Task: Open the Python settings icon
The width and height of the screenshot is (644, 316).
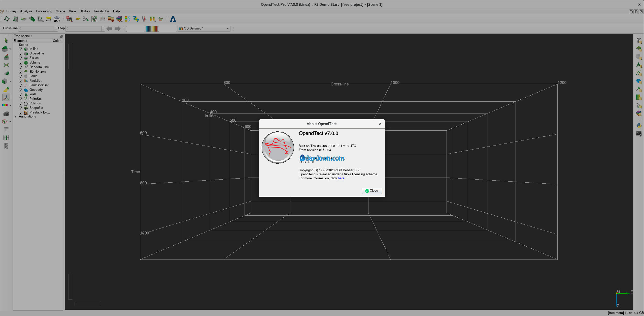Action: [x=639, y=126]
